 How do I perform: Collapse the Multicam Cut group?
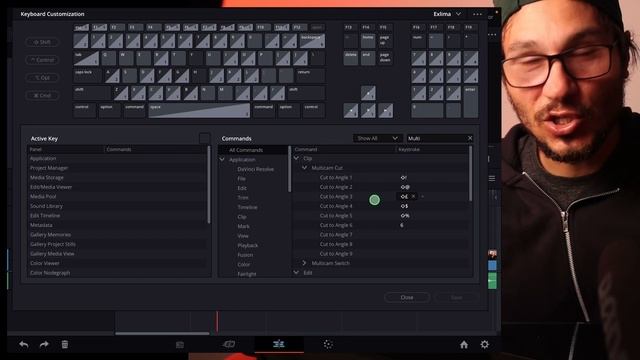click(x=304, y=168)
